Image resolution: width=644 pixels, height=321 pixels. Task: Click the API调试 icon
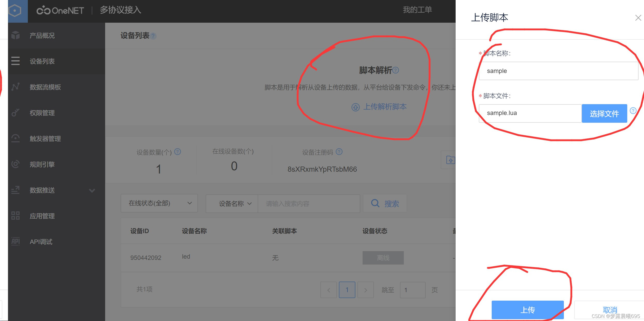tap(15, 242)
